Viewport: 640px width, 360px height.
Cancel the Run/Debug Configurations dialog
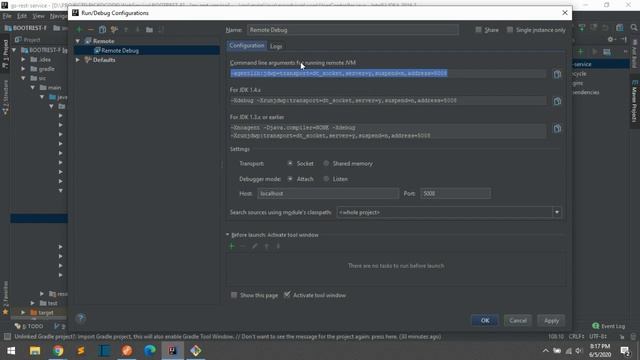518,320
